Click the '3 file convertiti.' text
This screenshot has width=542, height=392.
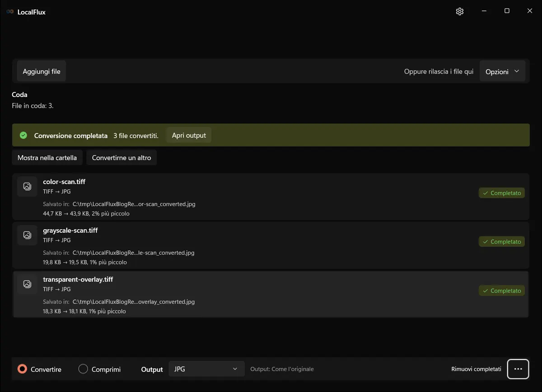click(x=136, y=135)
